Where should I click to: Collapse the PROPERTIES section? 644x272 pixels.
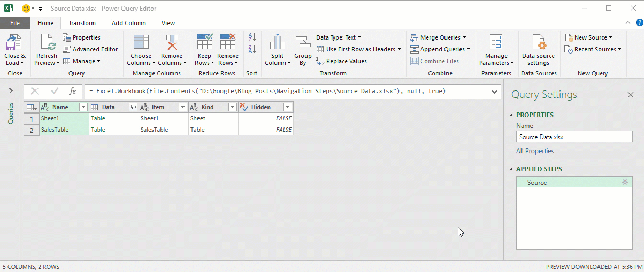[x=511, y=115]
